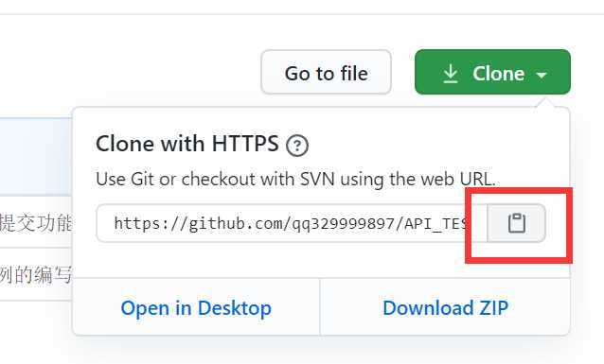
Task: Expand the Clone dropdown caret
Action: point(542,75)
